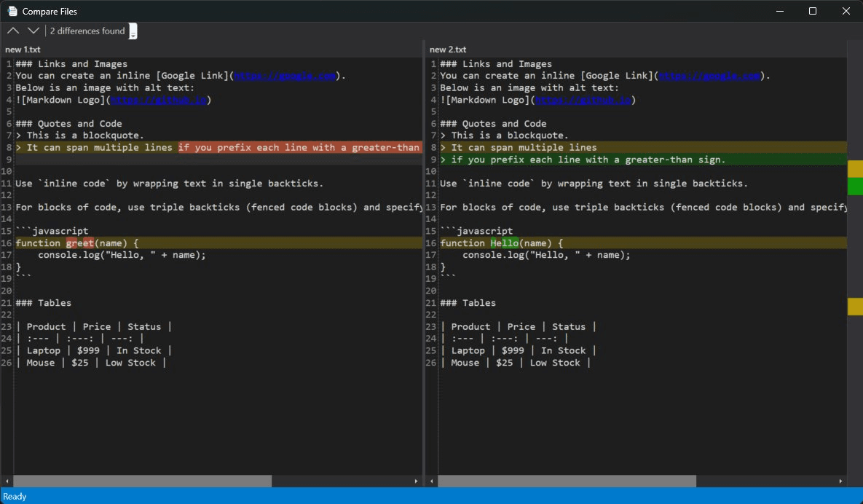Click right pane's scroll-left arrow
863x504 pixels.
click(x=431, y=481)
